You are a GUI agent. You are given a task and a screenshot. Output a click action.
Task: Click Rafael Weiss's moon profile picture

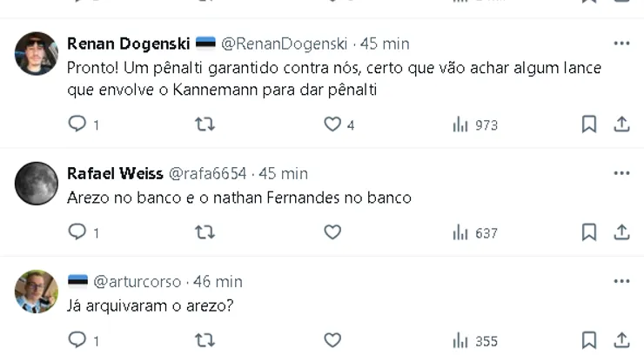tap(37, 183)
